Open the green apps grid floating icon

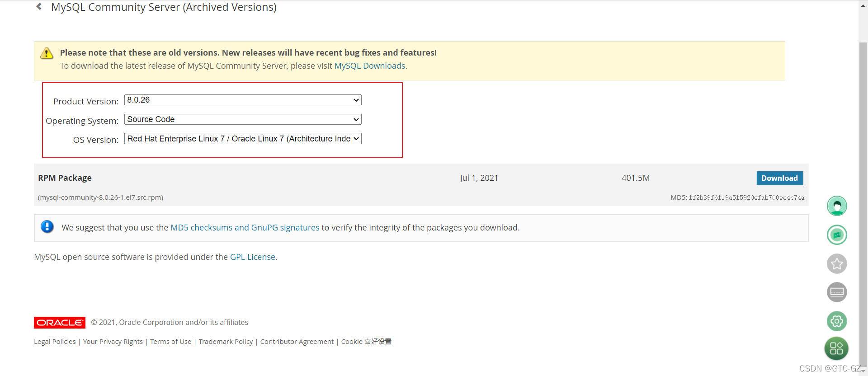[x=836, y=348]
